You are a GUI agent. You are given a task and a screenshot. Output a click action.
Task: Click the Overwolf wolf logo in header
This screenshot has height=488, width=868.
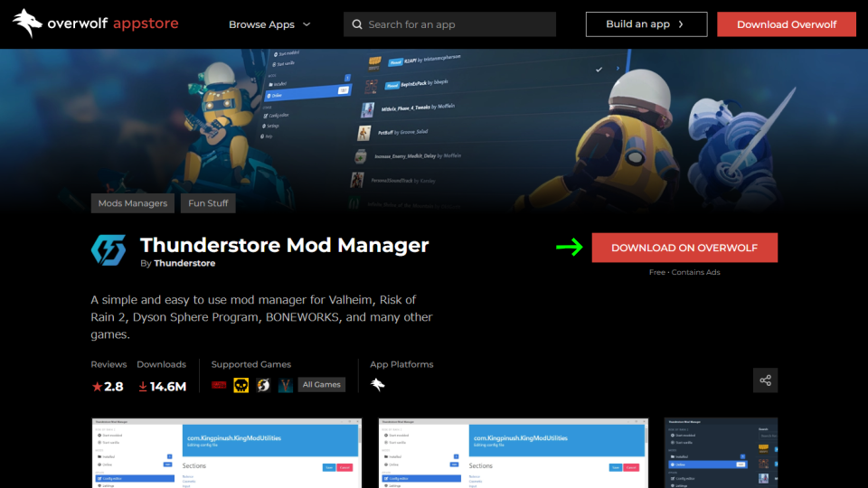(x=27, y=23)
